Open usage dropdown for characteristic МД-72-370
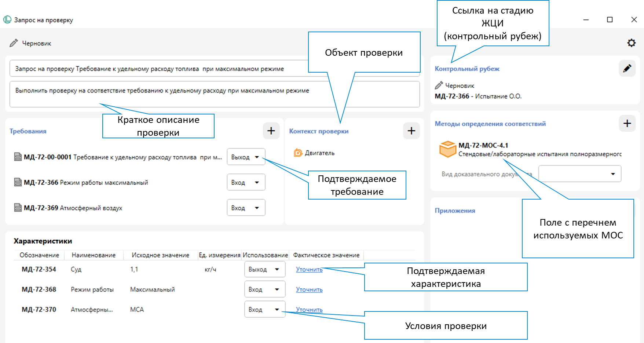Viewport: 644px width, 343px height. [264, 310]
